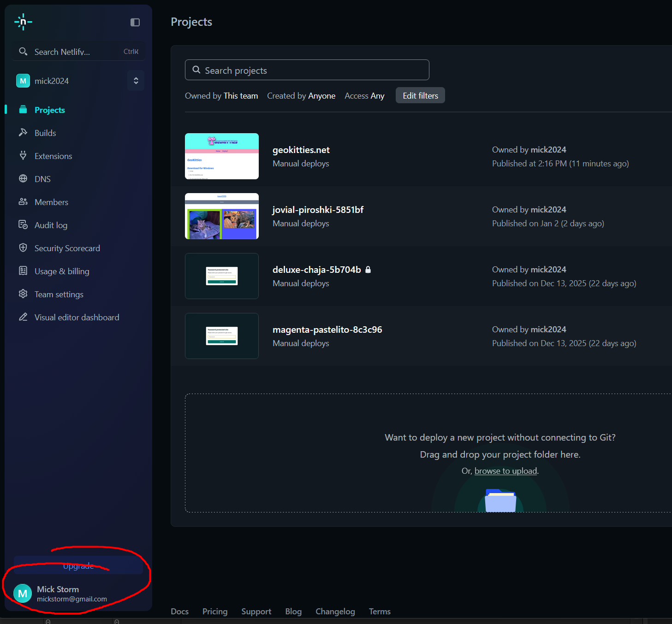The height and width of the screenshot is (624, 672).
Task: Open the Members people icon
Action: coord(23,202)
